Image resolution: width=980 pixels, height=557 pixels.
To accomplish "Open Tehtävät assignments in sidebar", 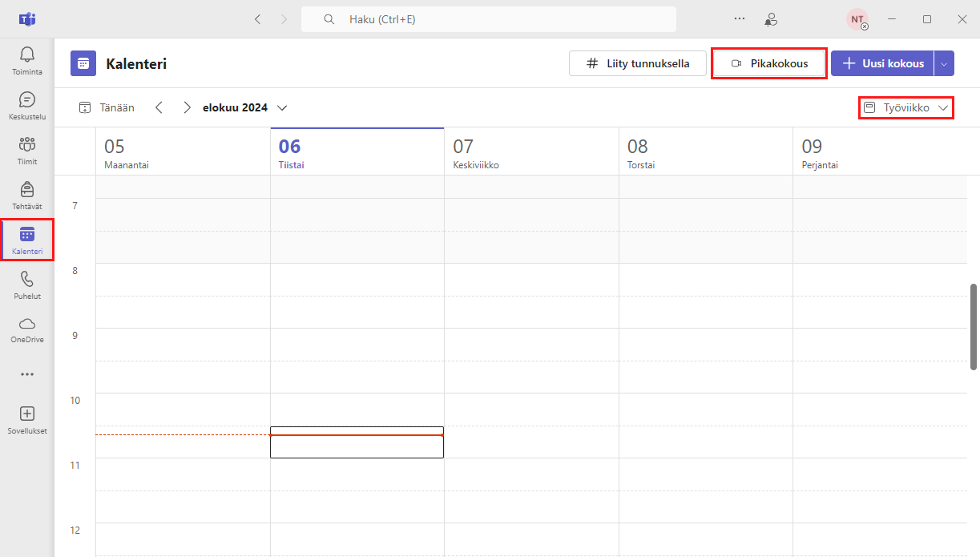I will tap(27, 196).
